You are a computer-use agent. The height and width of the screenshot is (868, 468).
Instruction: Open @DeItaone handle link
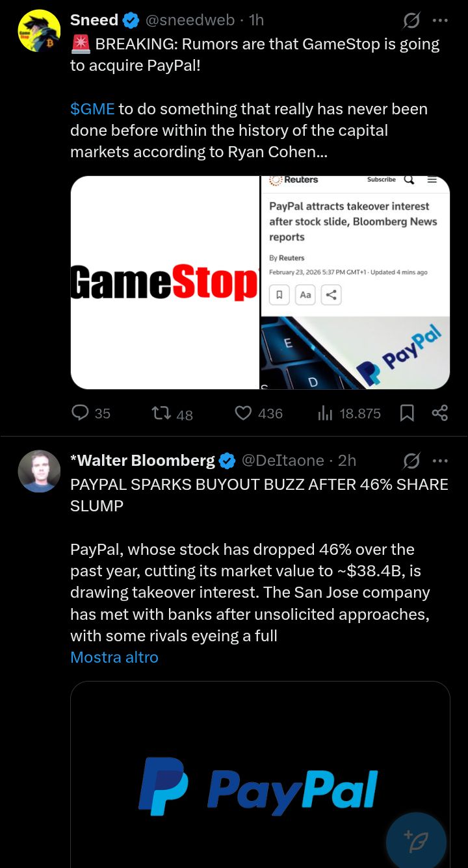click(283, 460)
